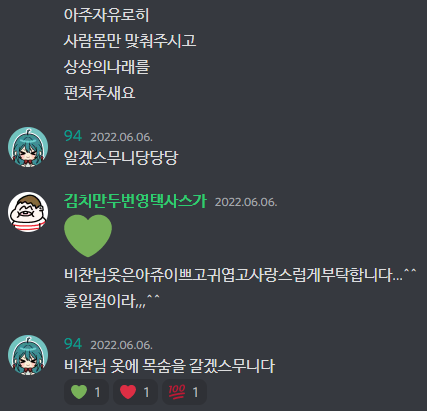Click the timestamp next to first 94 message

(122, 137)
